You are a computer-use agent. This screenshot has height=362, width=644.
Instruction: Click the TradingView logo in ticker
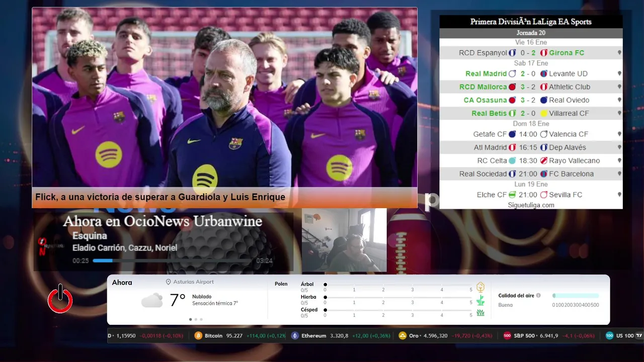(x=639, y=336)
